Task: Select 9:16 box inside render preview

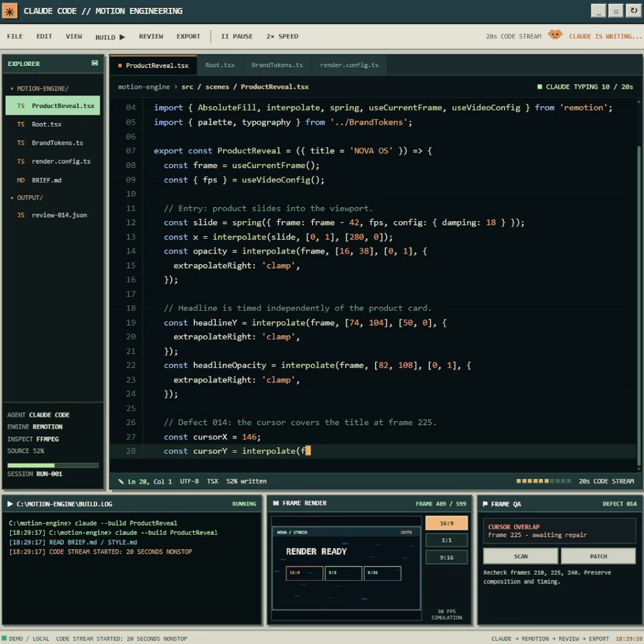Action: tap(382, 574)
